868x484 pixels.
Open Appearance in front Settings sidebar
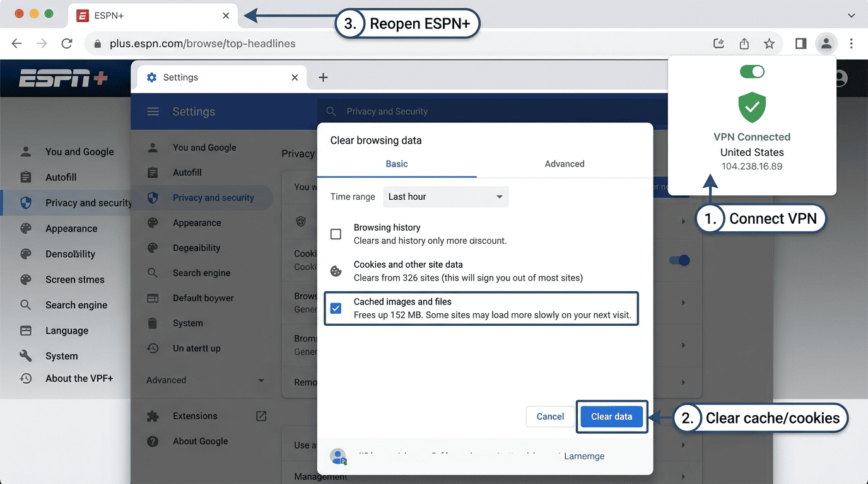(x=197, y=222)
